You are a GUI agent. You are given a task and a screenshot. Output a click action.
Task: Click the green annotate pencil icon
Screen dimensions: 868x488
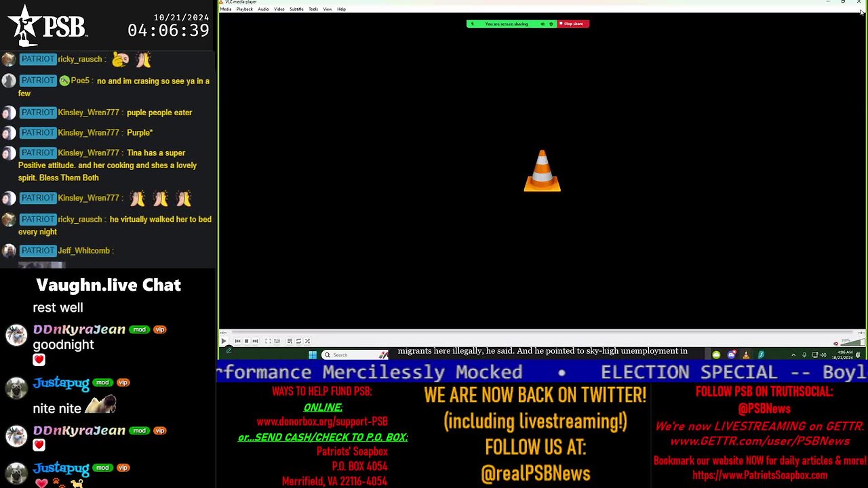[x=229, y=350]
